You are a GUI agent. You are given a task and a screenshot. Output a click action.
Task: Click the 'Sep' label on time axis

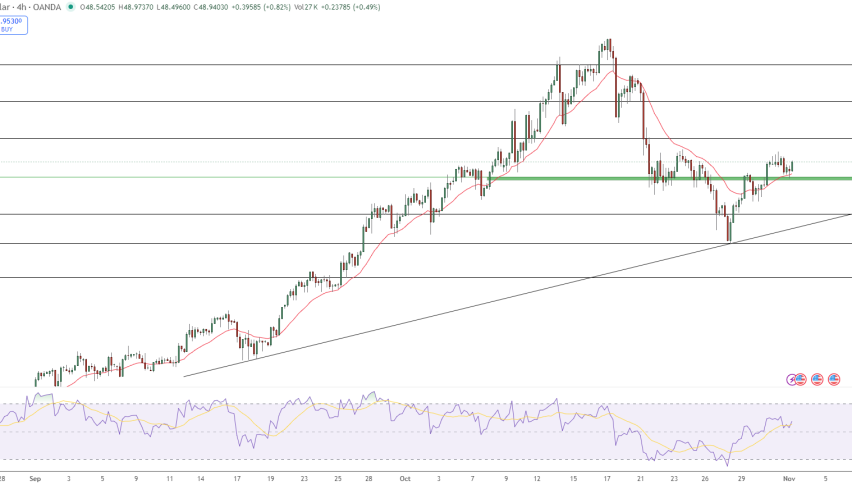[36, 480]
